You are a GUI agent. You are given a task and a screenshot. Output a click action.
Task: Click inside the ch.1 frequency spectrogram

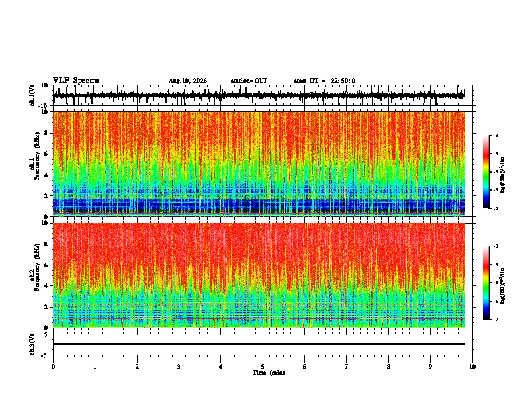click(259, 164)
